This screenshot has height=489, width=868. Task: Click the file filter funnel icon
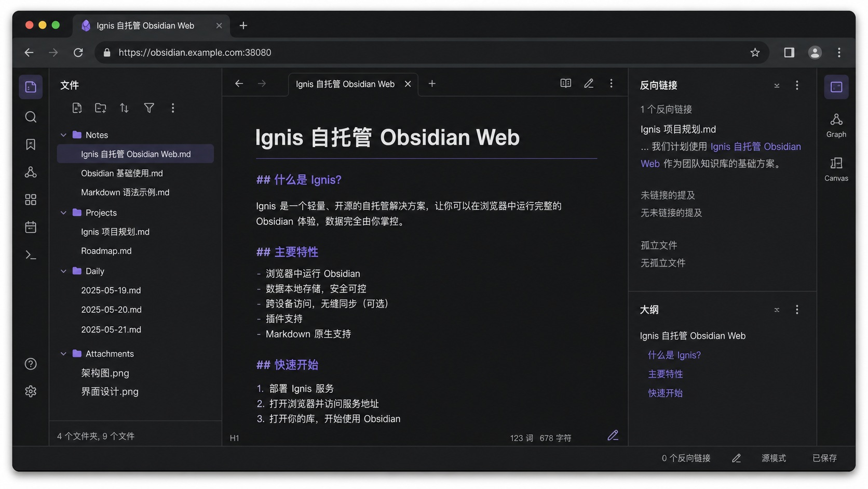pyautogui.click(x=149, y=108)
